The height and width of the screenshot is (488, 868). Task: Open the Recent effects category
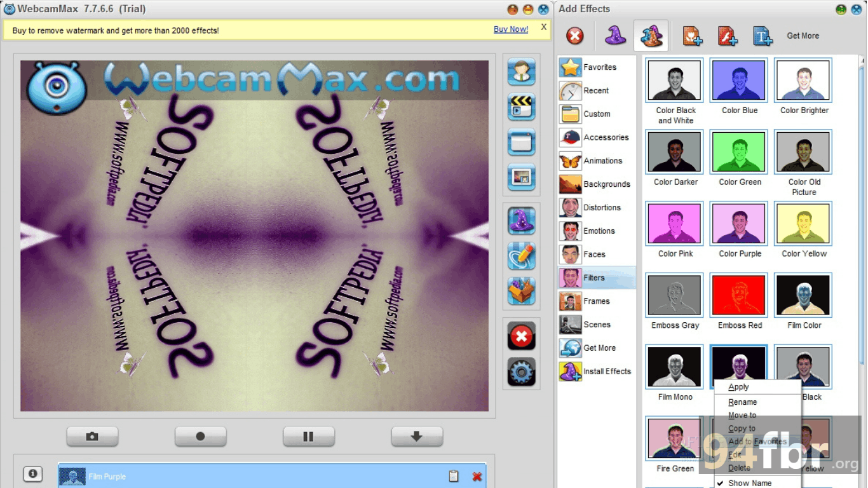coord(597,91)
